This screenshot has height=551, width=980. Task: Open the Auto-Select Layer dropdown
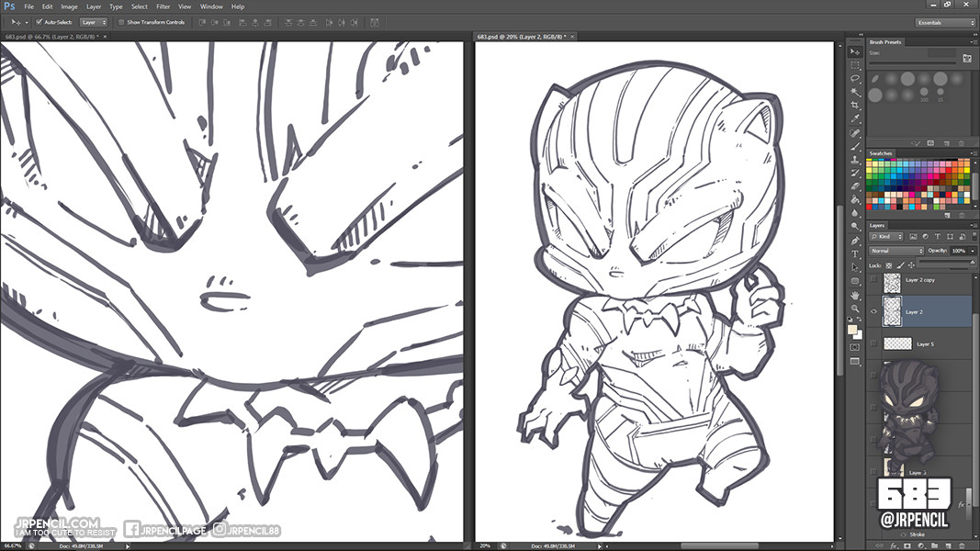pyautogui.click(x=94, y=22)
